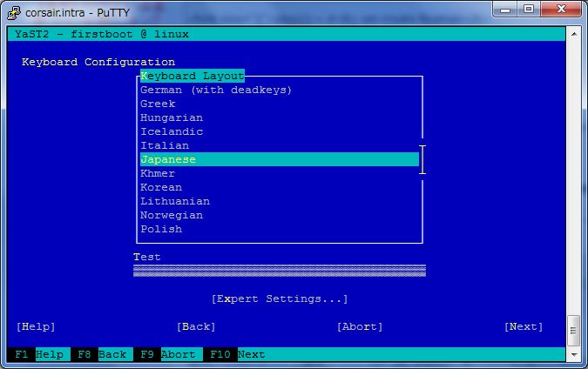Image resolution: width=588 pixels, height=369 pixels.
Task: Click the Keyboard Layout list heading
Action: (x=193, y=76)
